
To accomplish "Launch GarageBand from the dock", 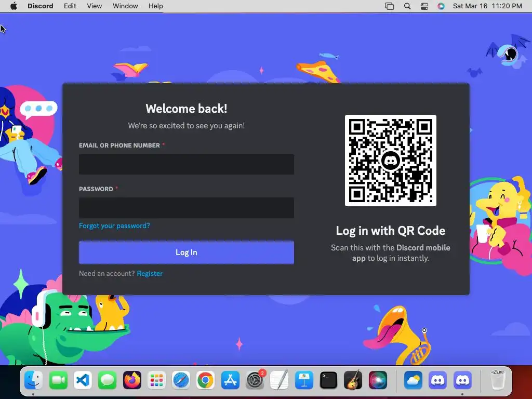I will tap(353, 380).
